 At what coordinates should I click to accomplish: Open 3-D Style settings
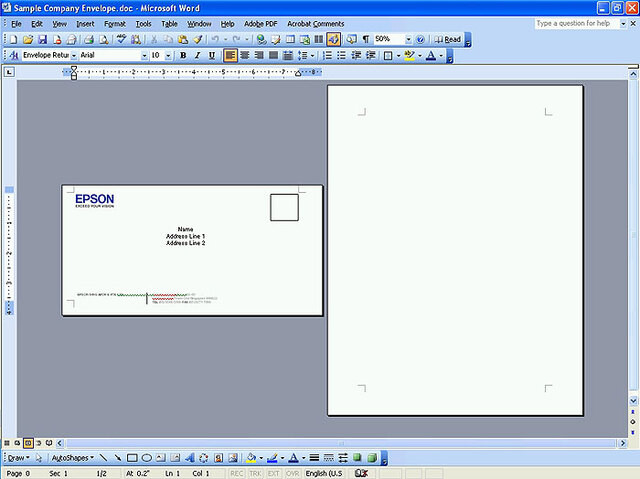pyautogui.click(x=371, y=458)
